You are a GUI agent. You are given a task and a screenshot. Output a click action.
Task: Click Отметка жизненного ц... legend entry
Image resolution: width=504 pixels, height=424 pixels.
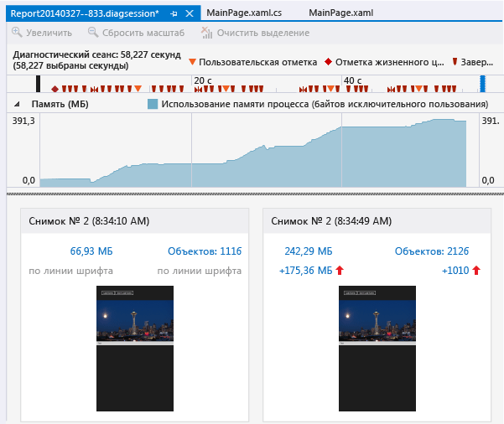[x=384, y=62]
